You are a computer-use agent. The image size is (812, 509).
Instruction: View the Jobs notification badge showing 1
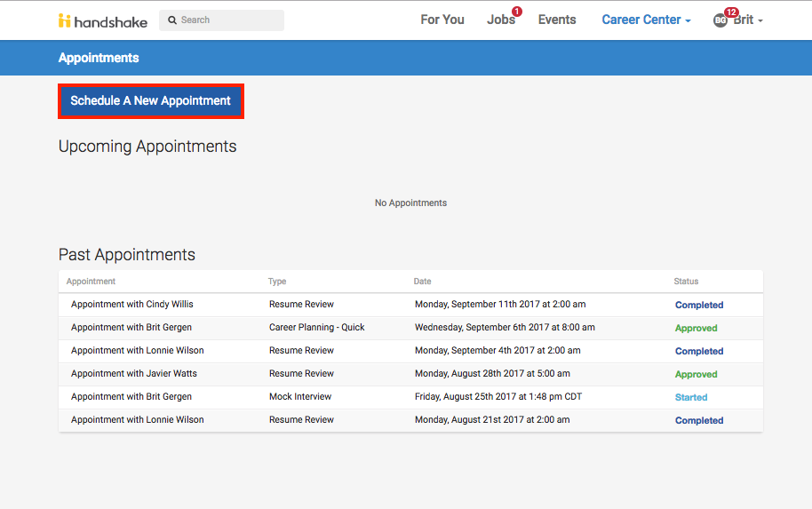[516, 12]
